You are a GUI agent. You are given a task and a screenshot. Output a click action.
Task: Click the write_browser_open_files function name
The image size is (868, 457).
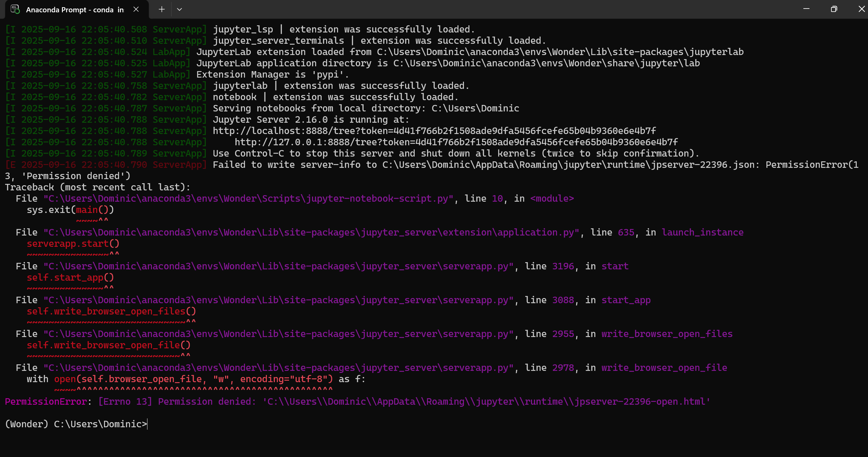coord(667,334)
